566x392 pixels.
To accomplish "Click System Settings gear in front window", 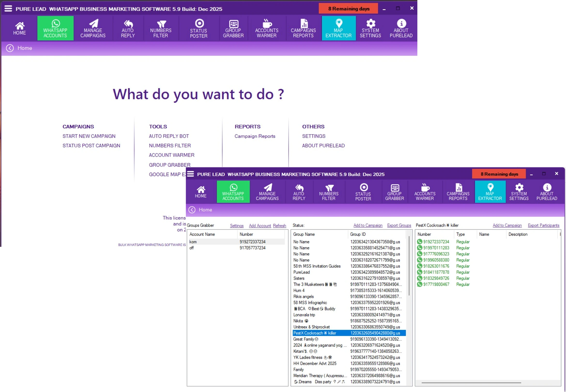I will click(519, 188).
